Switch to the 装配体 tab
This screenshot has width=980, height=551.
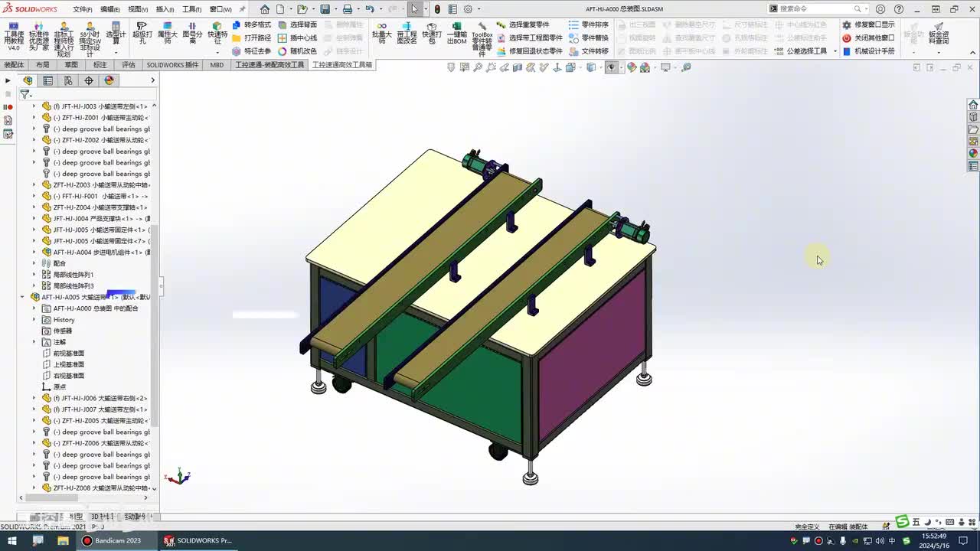(15, 65)
